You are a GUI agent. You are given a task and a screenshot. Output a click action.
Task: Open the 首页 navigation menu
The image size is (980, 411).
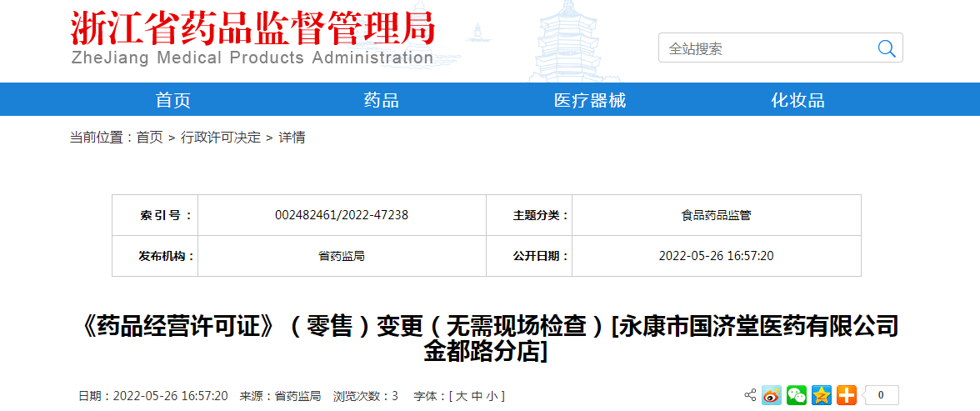pos(173,100)
